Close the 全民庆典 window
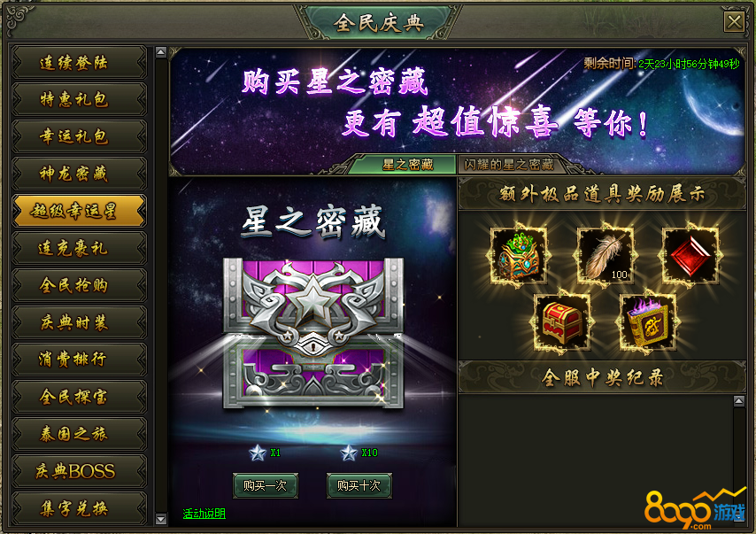 click(x=734, y=22)
